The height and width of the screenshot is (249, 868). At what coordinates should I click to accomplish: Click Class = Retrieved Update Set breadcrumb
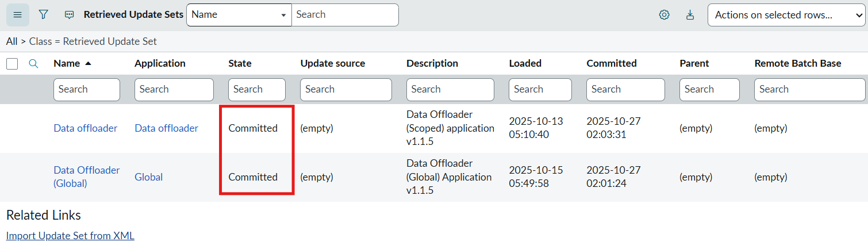93,41
